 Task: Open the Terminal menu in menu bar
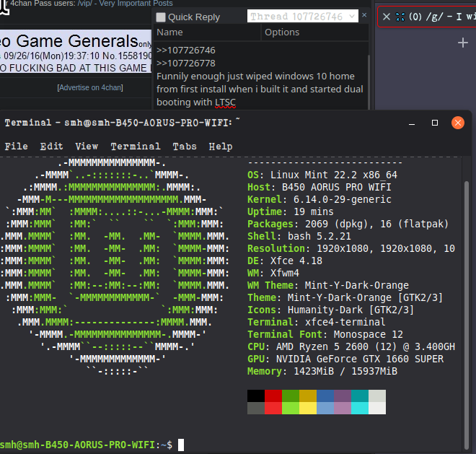pyautogui.click(x=136, y=147)
